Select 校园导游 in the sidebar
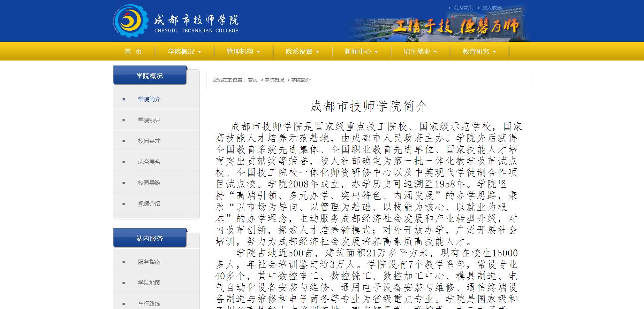Viewport: 644px width, 309px height. pos(149,183)
